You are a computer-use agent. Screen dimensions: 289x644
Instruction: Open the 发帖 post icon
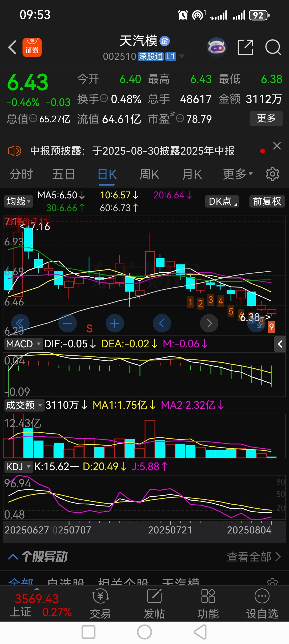coord(154,604)
